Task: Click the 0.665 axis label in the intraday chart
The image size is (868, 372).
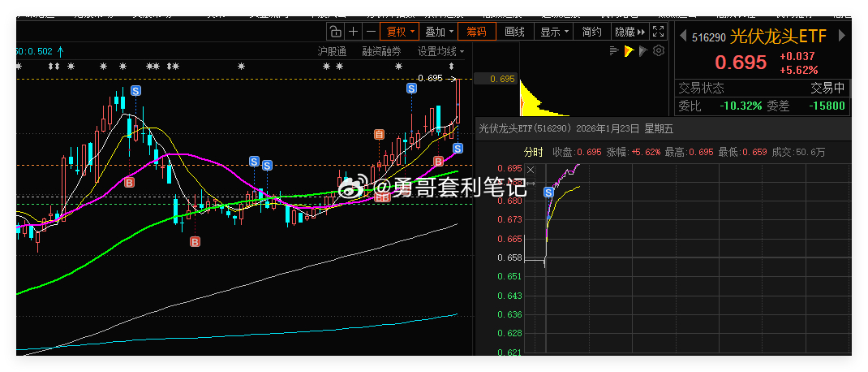Action: (510, 239)
